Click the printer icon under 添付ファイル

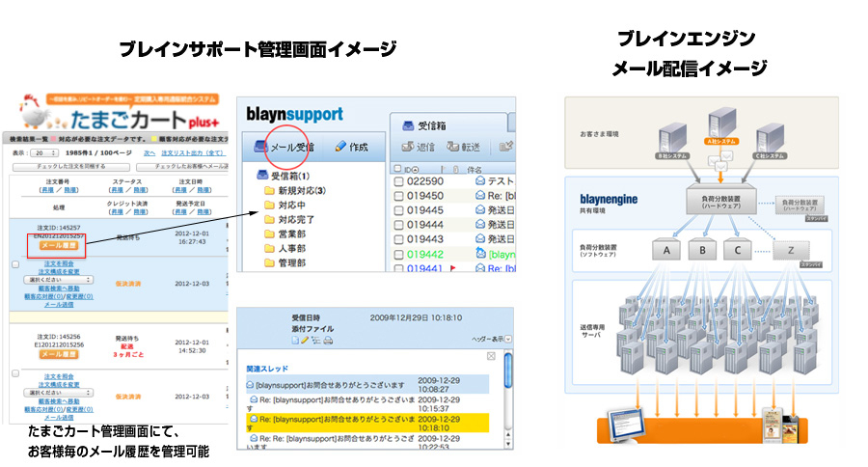coord(328,341)
